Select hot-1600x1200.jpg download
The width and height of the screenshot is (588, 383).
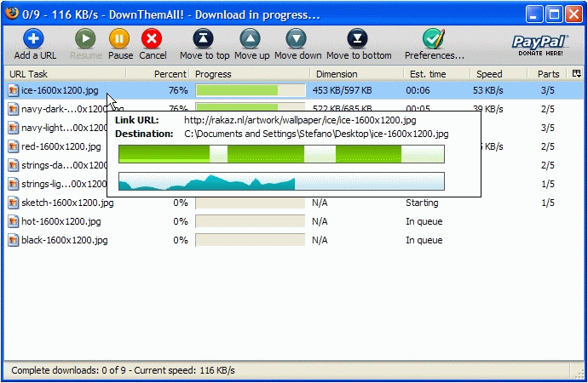click(61, 221)
